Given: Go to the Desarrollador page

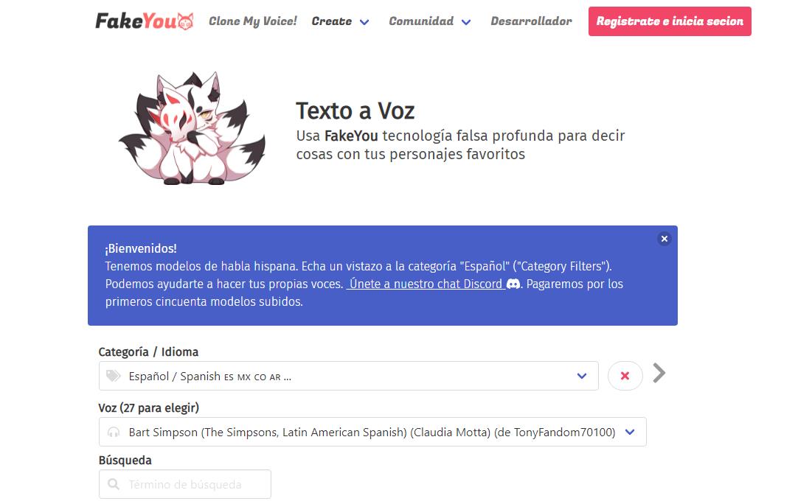Looking at the screenshot, I should [x=531, y=21].
